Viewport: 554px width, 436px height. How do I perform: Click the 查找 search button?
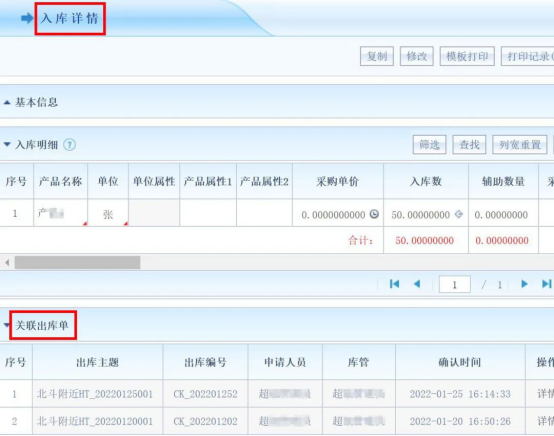tap(469, 145)
